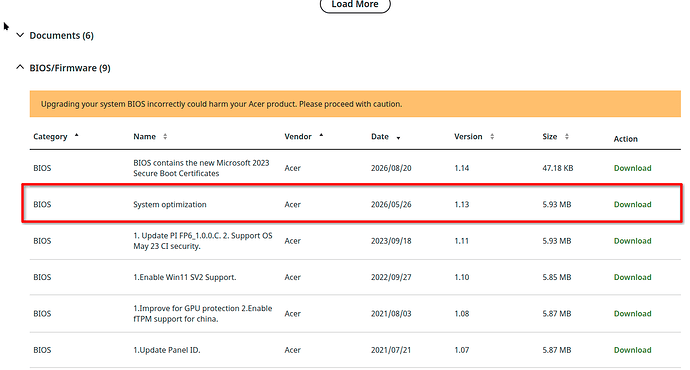Click the Vendor column header text
The height and width of the screenshot is (370, 690).
(x=298, y=136)
